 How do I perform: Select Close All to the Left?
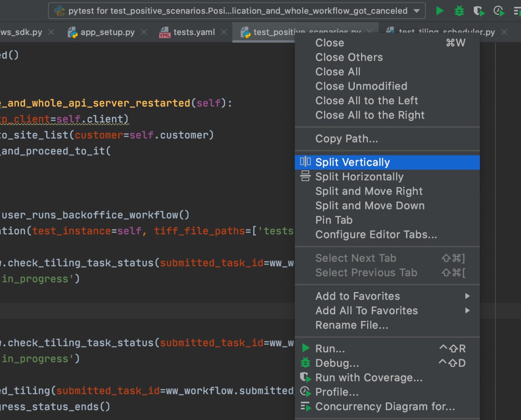[x=387, y=101]
